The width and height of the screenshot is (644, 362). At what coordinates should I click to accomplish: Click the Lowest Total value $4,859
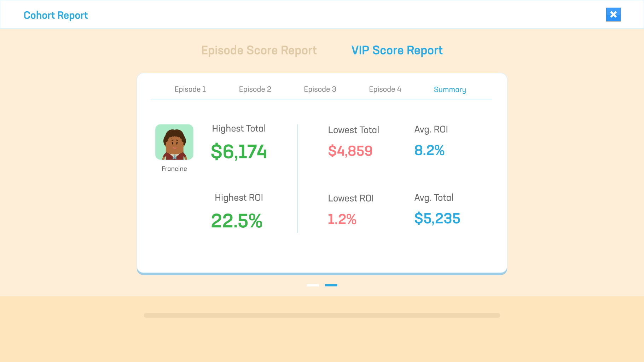(x=350, y=151)
